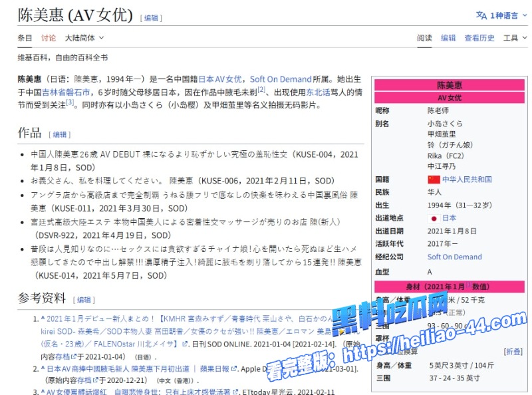532x395 pixels.
Task: Open reference 3 ETtoday article link
Action: (x=138, y=392)
